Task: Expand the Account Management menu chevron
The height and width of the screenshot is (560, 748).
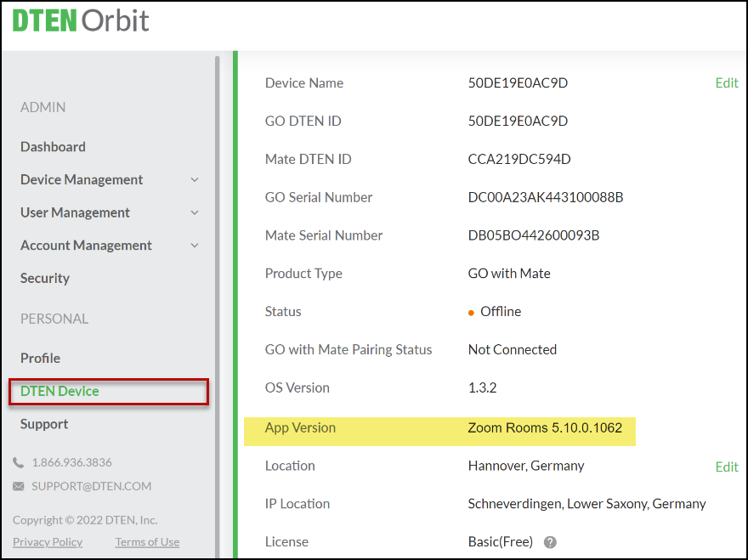Action: [x=195, y=246]
